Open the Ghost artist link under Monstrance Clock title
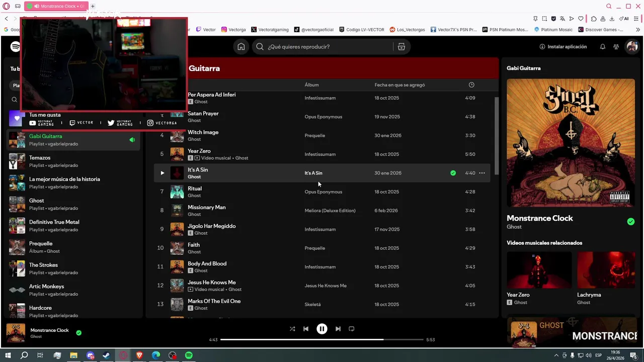 click(514, 227)
